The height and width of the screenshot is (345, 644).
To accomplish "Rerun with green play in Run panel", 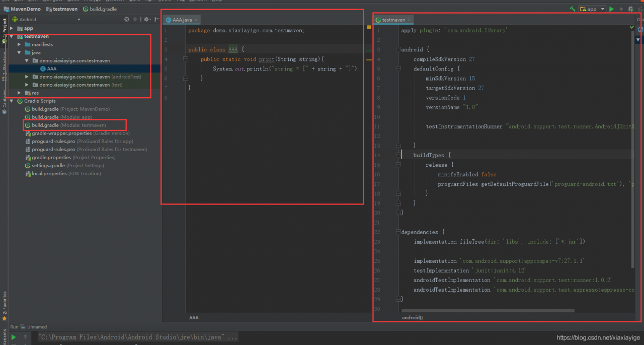I will pyautogui.click(x=14, y=337).
